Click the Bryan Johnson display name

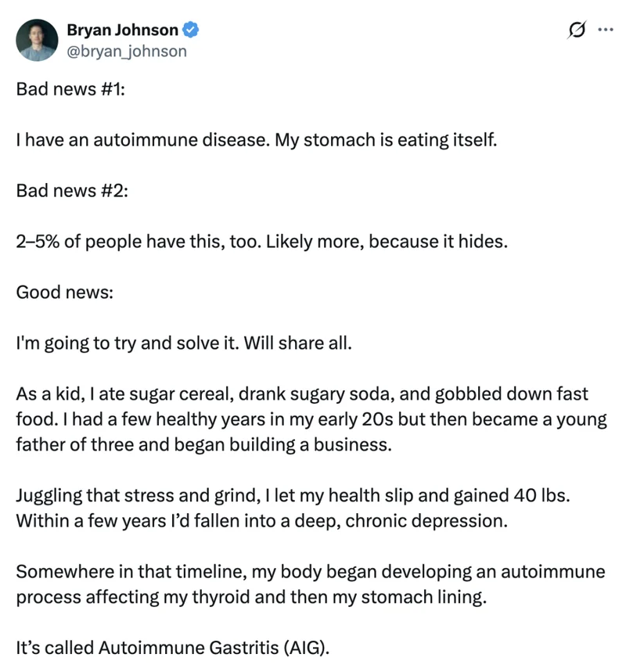click(123, 30)
